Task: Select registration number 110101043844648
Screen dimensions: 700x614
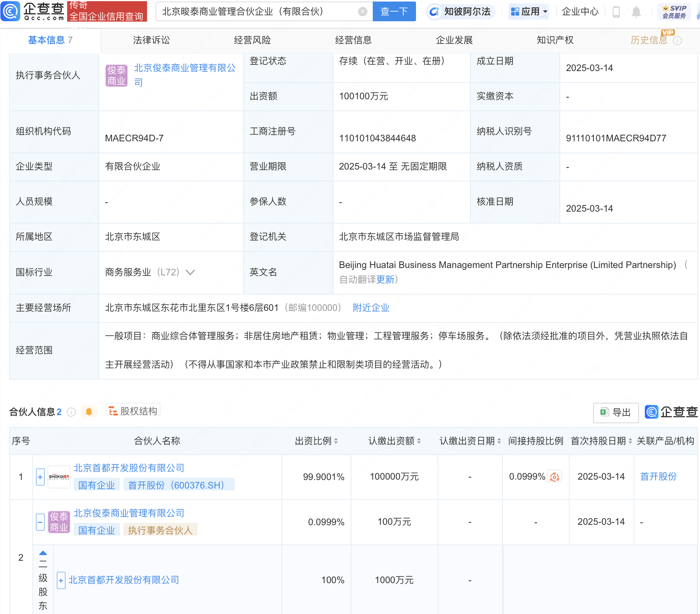Action: [377, 138]
